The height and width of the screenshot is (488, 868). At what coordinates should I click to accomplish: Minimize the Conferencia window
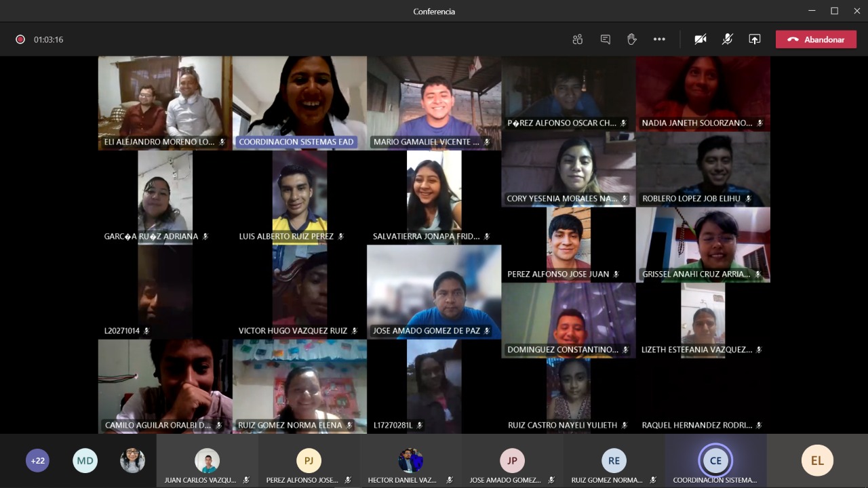(812, 11)
